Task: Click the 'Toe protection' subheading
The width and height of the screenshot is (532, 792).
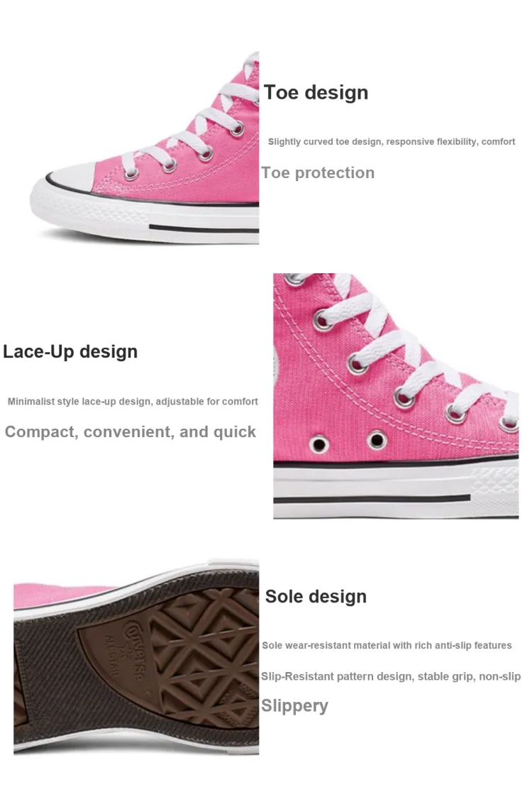Action: click(318, 172)
